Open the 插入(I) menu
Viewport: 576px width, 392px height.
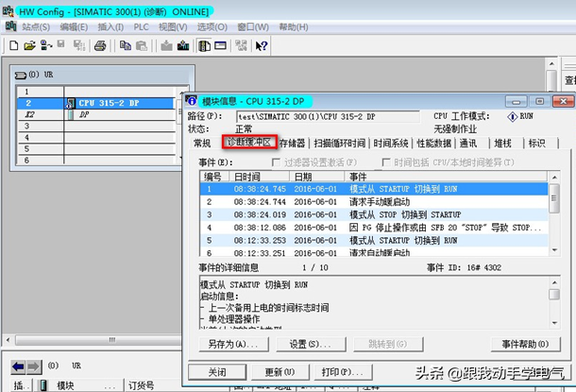110,26
